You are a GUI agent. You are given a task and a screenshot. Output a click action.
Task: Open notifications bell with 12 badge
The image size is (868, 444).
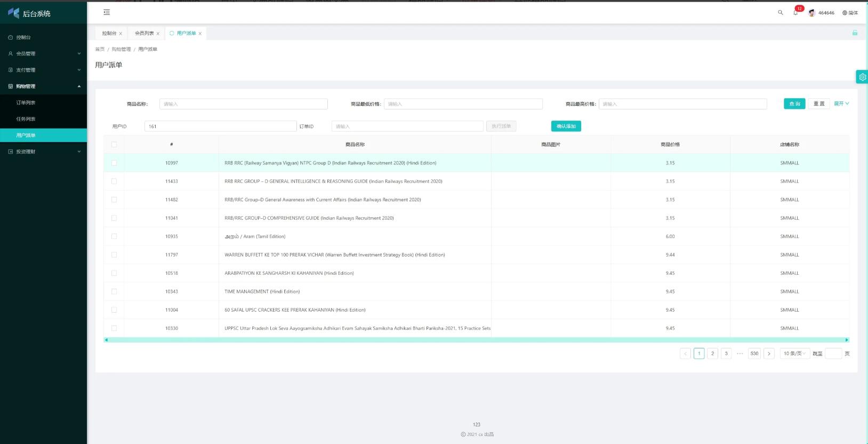point(795,13)
